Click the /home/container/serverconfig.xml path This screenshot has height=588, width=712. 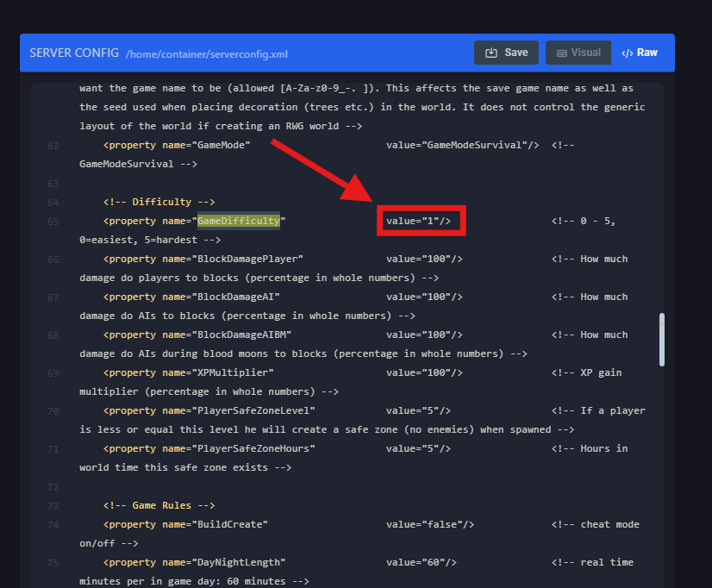[207, 54]
